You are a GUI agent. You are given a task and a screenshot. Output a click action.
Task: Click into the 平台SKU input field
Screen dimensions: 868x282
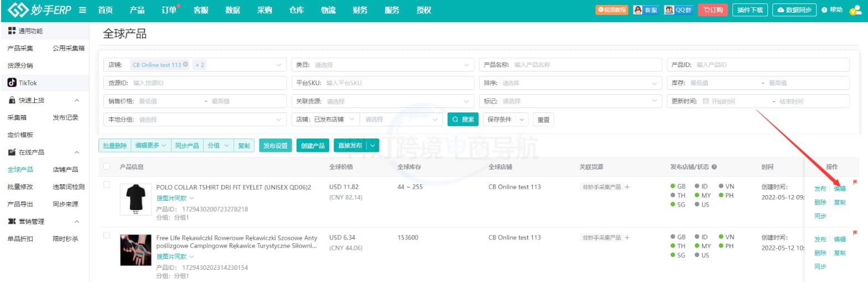[383, 83]
